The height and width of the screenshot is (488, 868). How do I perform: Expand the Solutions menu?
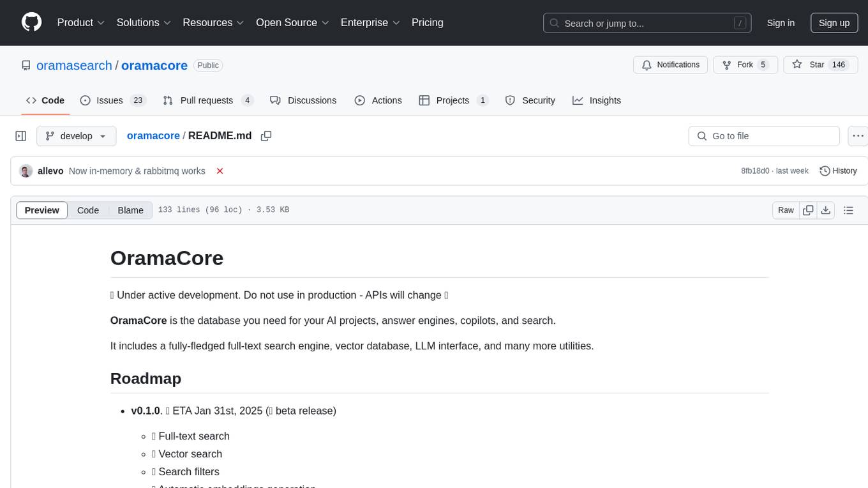click(144, 22)
